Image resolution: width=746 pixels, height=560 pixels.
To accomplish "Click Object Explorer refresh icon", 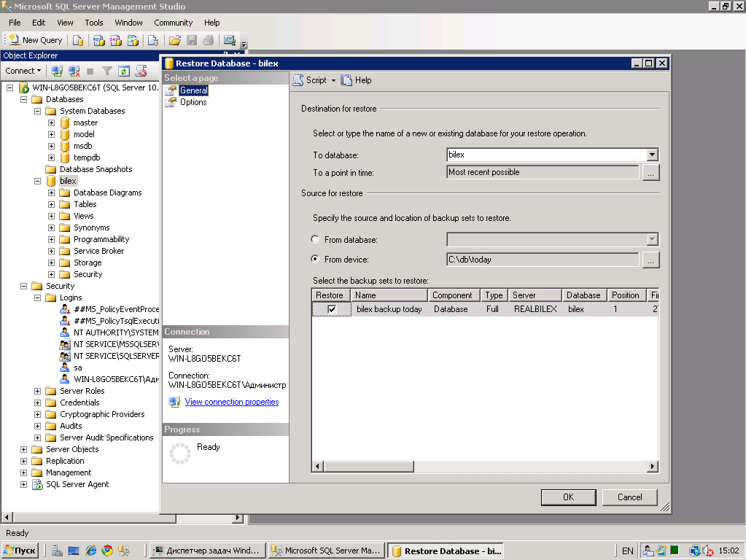I will [124, 71].
